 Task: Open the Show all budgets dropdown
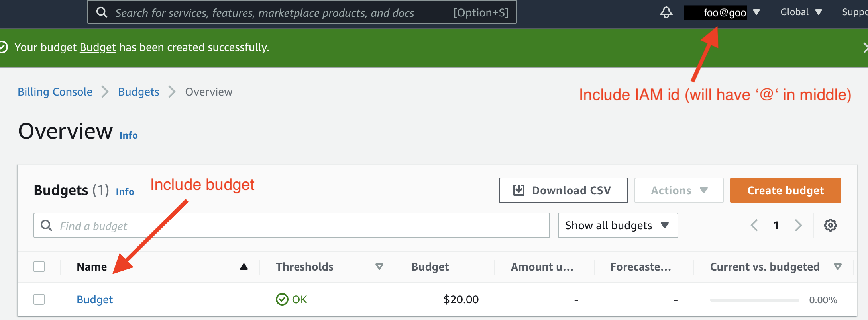point(617,225)
